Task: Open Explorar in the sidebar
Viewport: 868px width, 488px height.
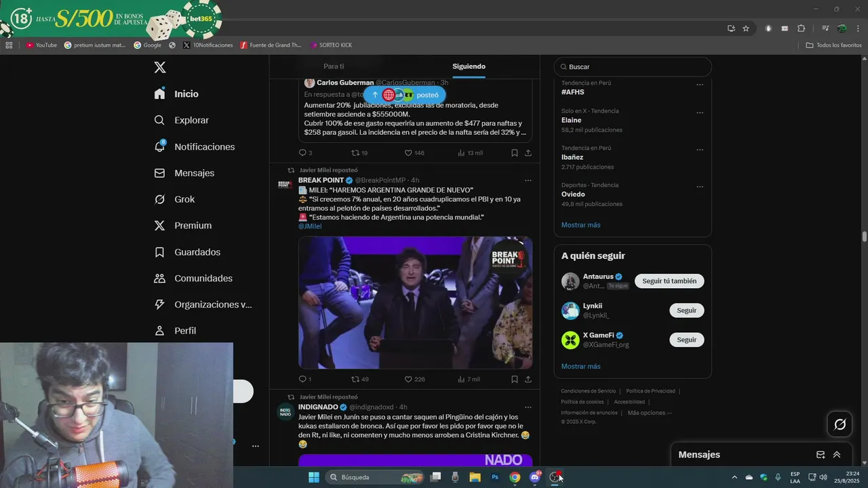Action: [x=182, y=120]
